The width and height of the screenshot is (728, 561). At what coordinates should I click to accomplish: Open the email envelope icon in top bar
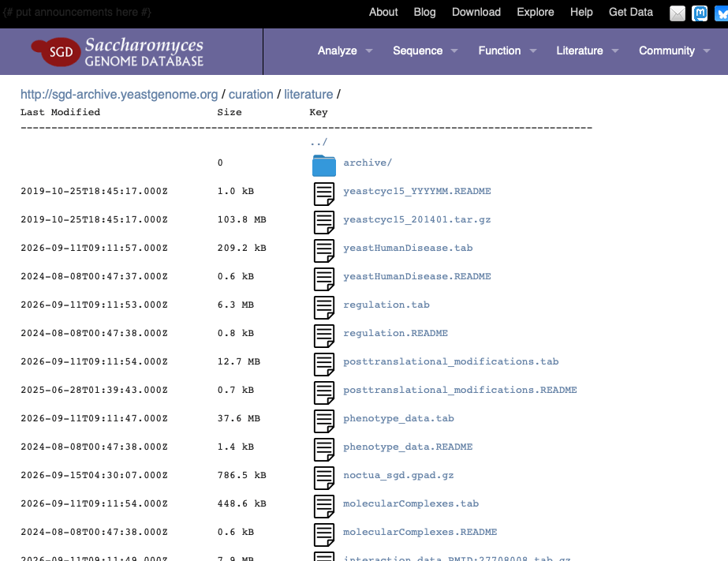[677, 13]
